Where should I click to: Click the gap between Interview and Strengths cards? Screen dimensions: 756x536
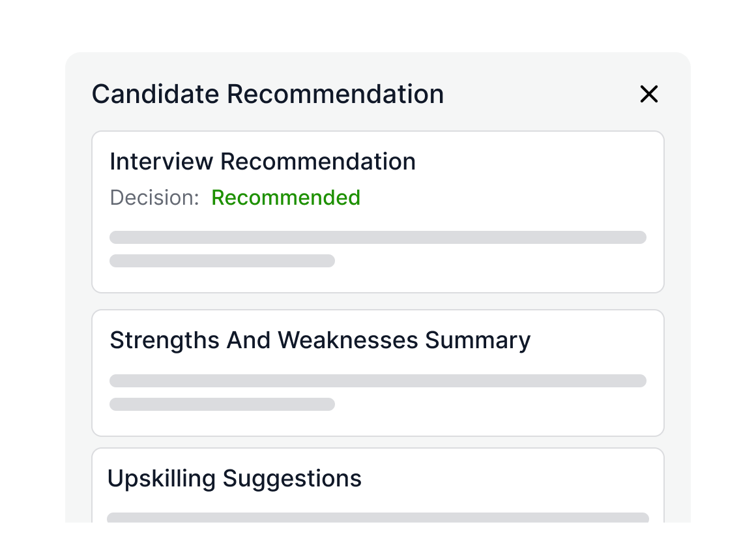pyautogui.click(x=377, y=301)
